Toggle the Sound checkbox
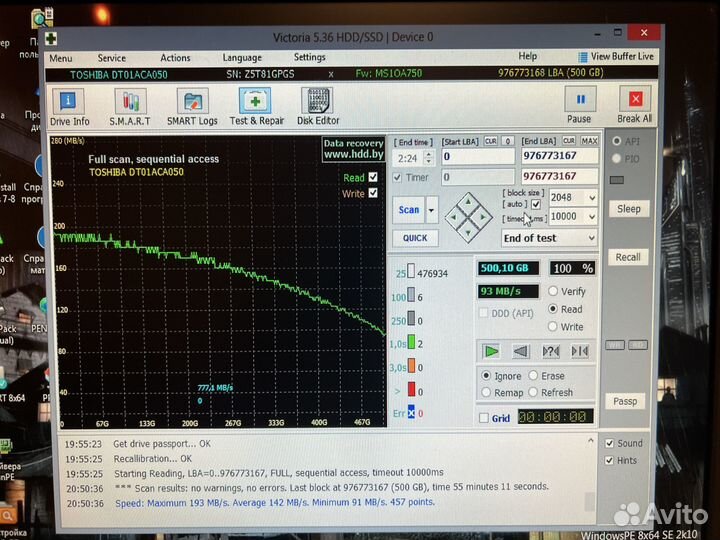Viewport: 720px width, 540px height. click(x=610, y=443)
